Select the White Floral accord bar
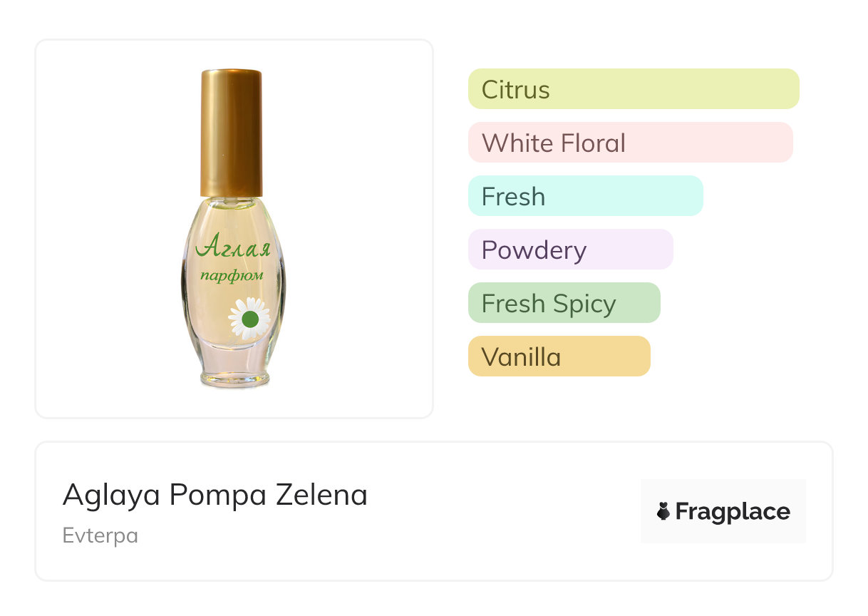Image resolution: width=868 pixels, height=616 pixels. tap(630, 143)
